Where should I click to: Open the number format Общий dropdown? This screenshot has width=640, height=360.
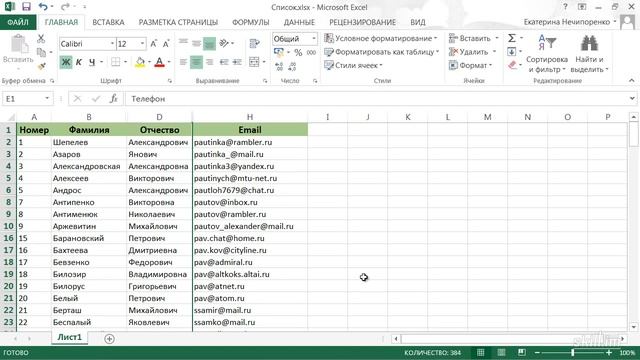click(313, 39)
